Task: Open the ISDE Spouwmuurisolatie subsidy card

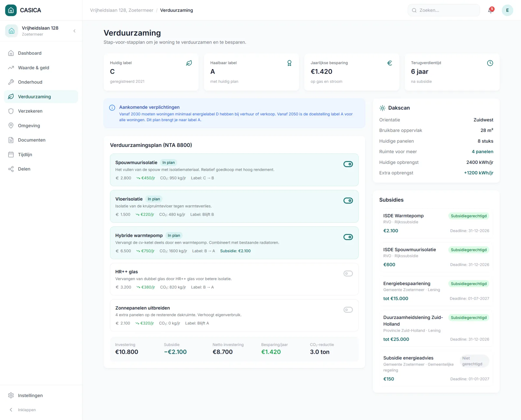Action: [x=436, y=257]
